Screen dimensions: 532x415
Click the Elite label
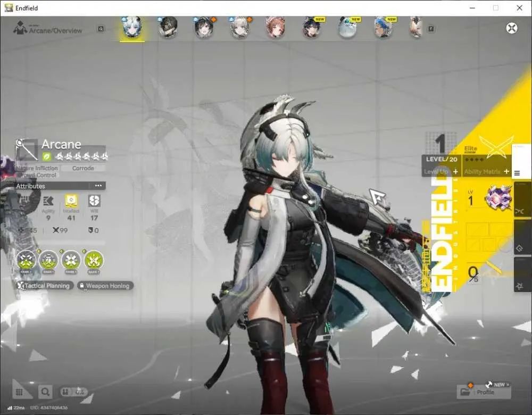(x=471, y=148)
